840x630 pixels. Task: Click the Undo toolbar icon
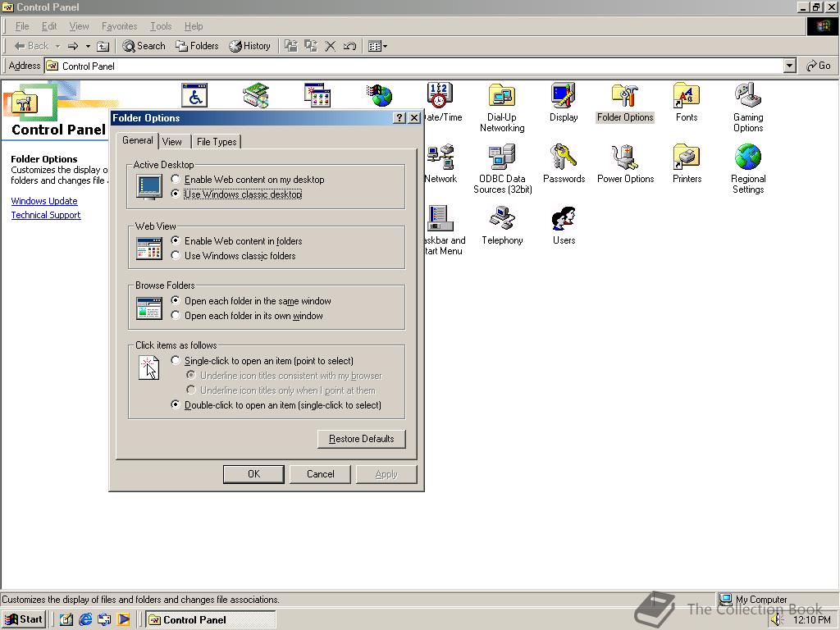coord(349,46)
